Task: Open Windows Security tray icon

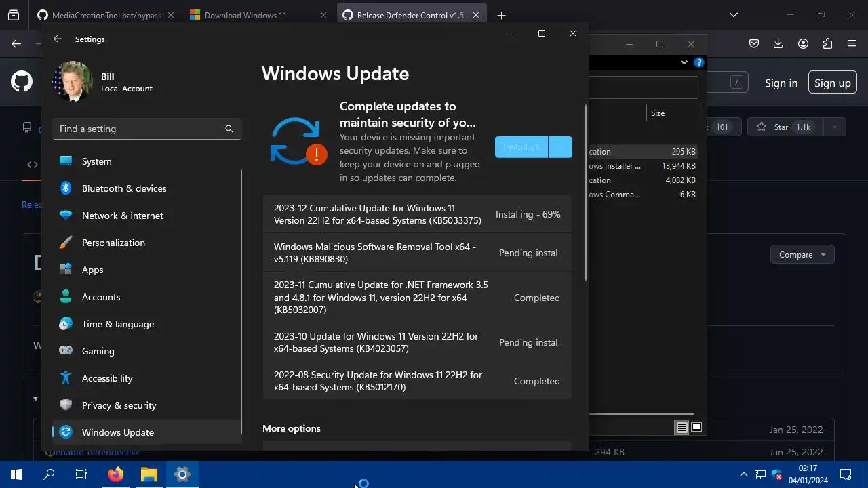Action: click(x=777, y=474)
